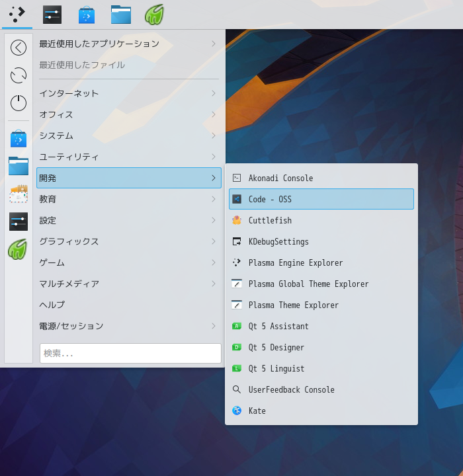Select 最近使用したファイル entry
The height and width of the screenshot is (476, 463).
(129, 65)
